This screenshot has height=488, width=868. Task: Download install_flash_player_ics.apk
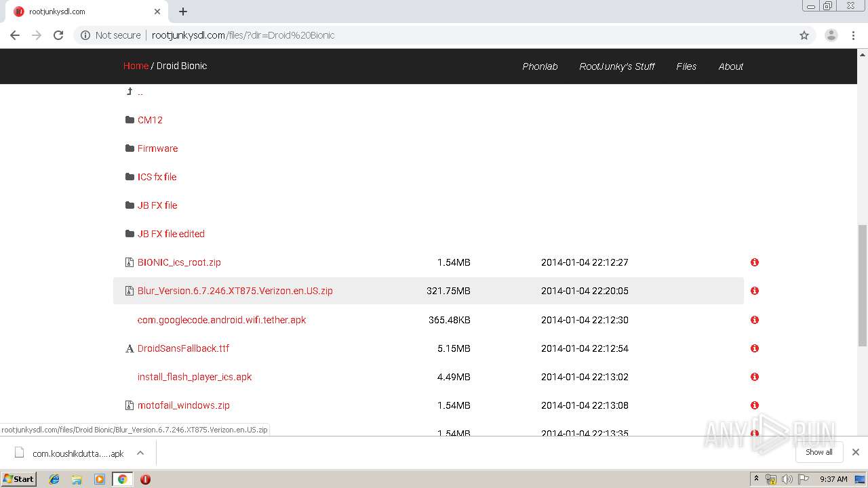click(195, 377)
